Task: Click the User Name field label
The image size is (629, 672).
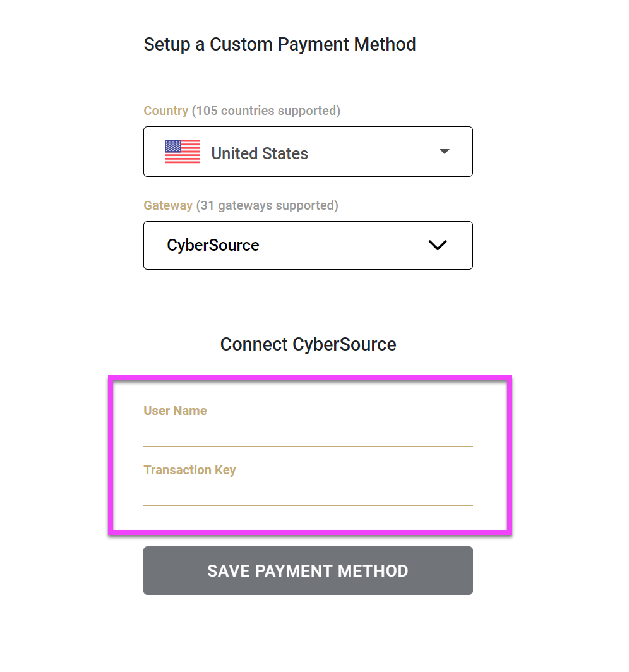Action: pyautogui.click(x=175, y=411)
